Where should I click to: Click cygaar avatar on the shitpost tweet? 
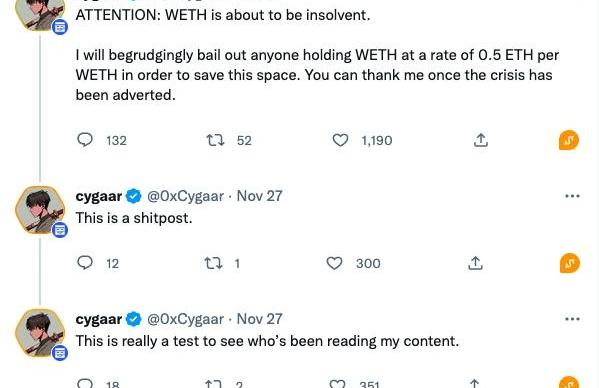coord(40,210)
